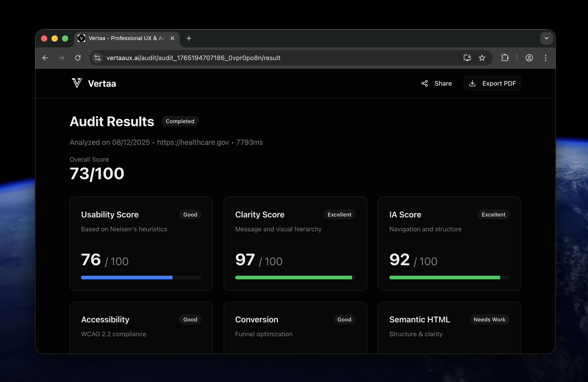Go back with browser back arrow

pyautogui.click(x=45, y=58)
